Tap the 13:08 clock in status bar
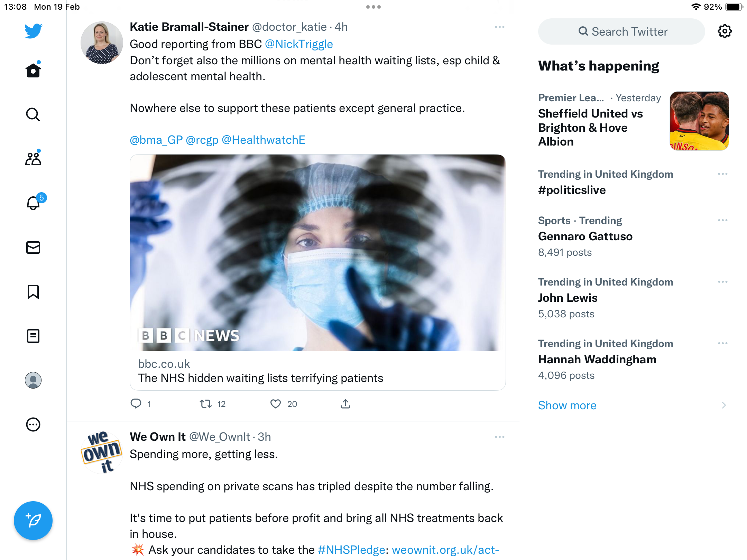Image resolution: width=747 pixels, height=560 pixels. 16,7
